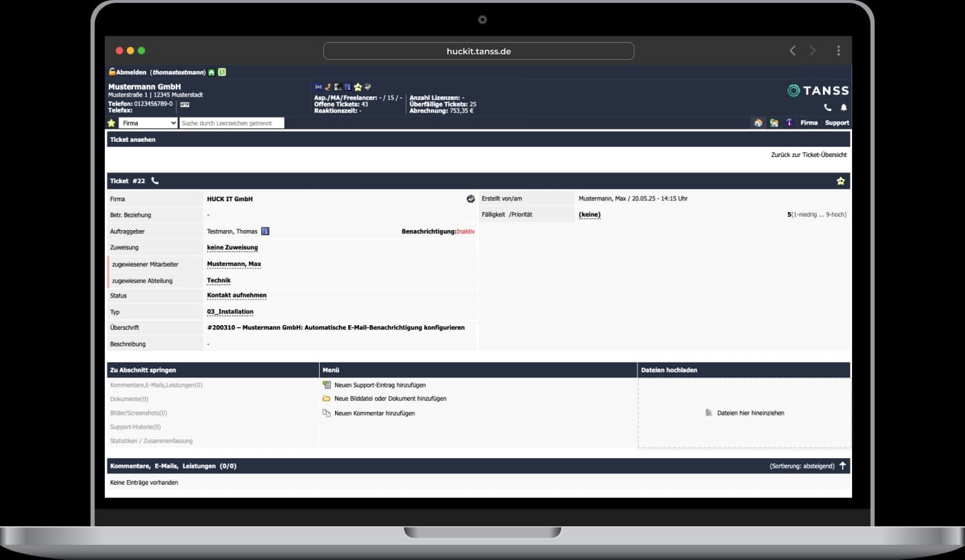Click the green clock icon in top bar
This screenshot has width=965, height=560.
point(222,72)
